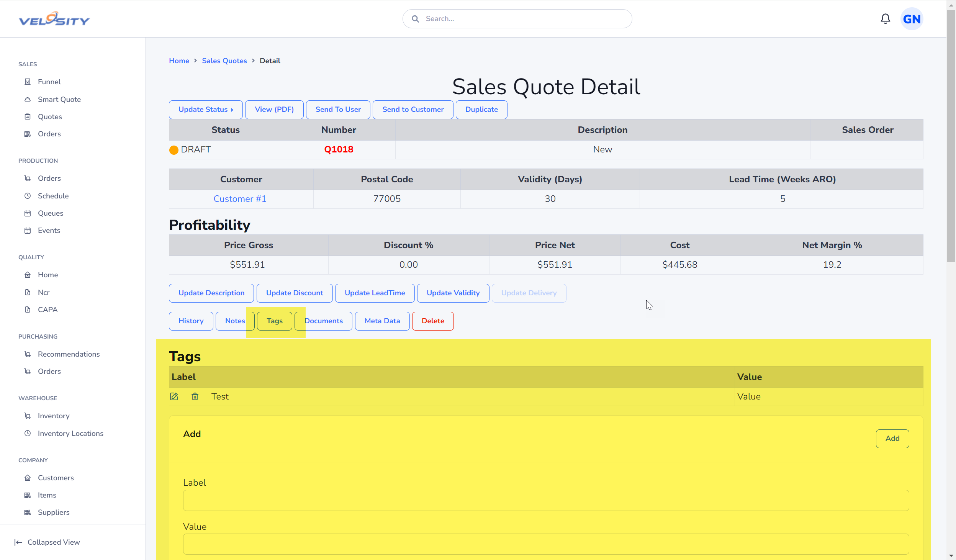Open the notifications bell
The image size is (956, 560).
pyautogui.click(x=885, y=19)
